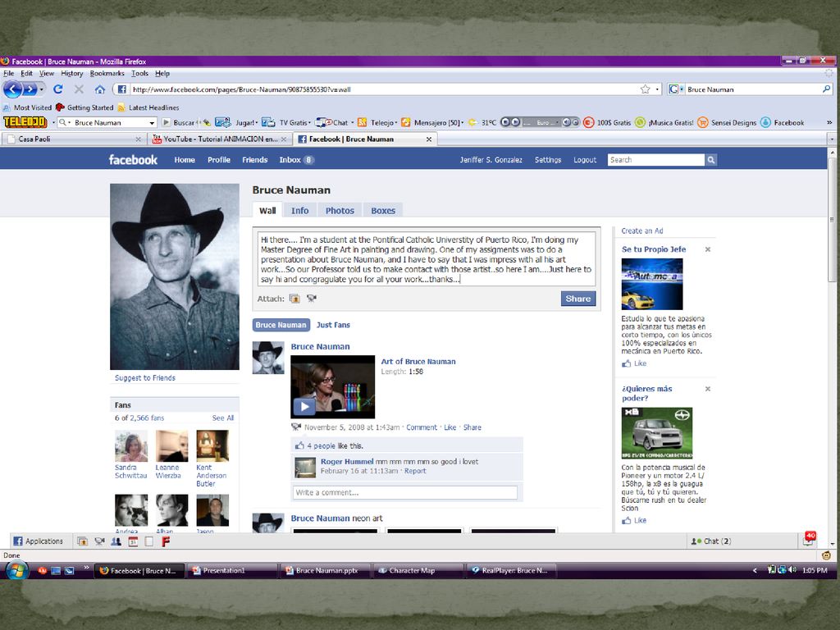Click the Write a comment field
The width and height of the screenshot is (840, 630).
[x=405, y=492]
